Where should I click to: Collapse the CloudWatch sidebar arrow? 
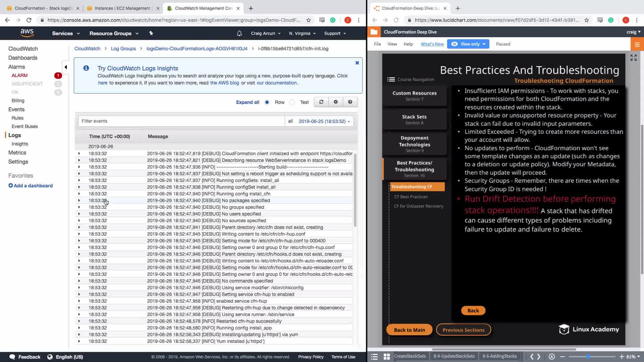click(x=66, y=67)
